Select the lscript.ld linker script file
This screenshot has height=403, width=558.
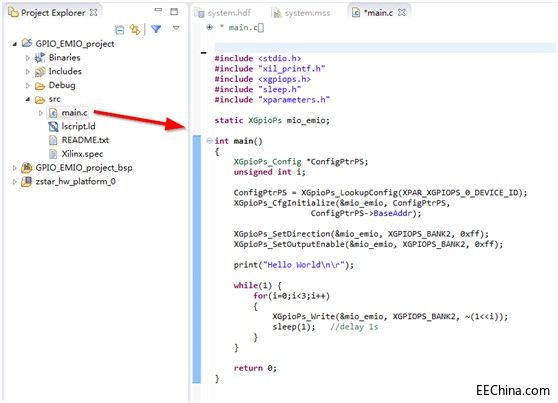tap(78, 126)
